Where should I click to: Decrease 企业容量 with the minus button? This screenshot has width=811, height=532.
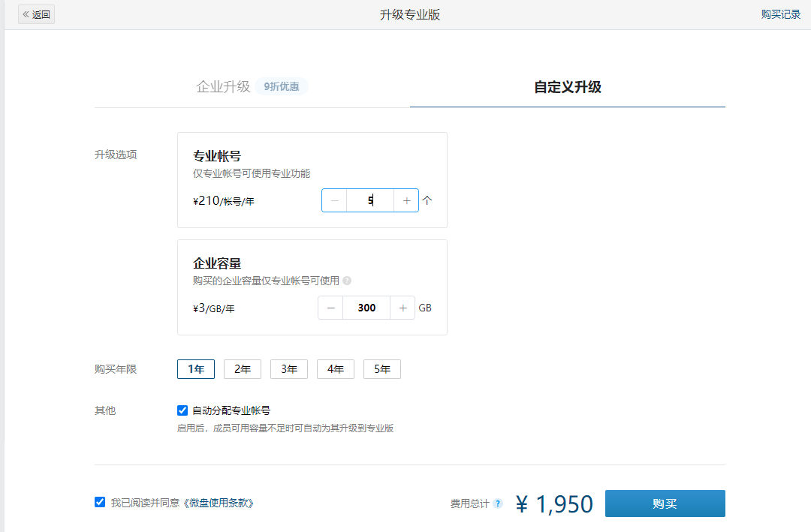pos(330,308)
